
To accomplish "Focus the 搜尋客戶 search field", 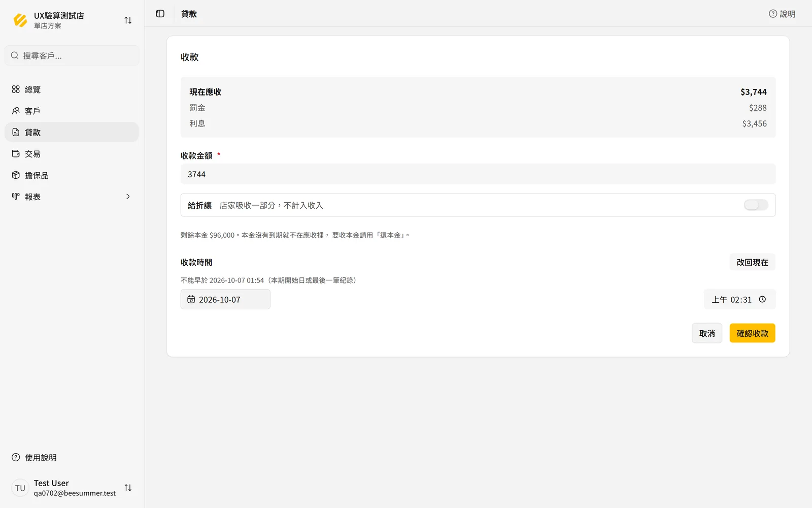I will tap(72, 55).
